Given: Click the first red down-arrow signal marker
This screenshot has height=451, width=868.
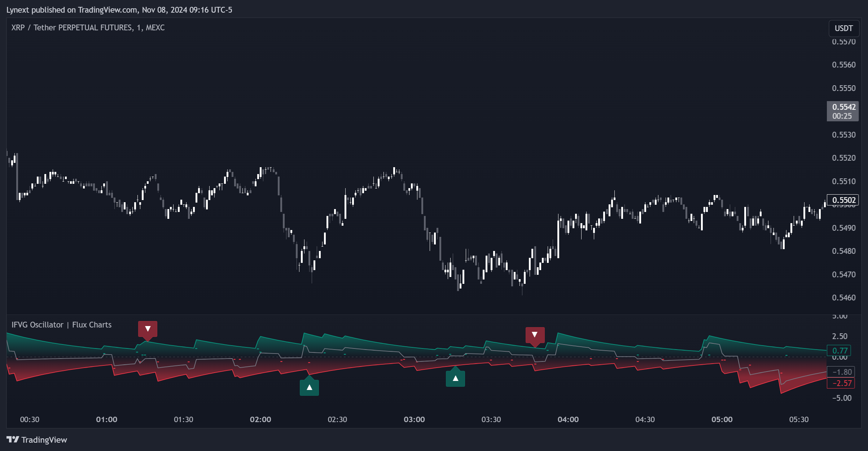Looking at the screenshot, I should tap(148, 329).
